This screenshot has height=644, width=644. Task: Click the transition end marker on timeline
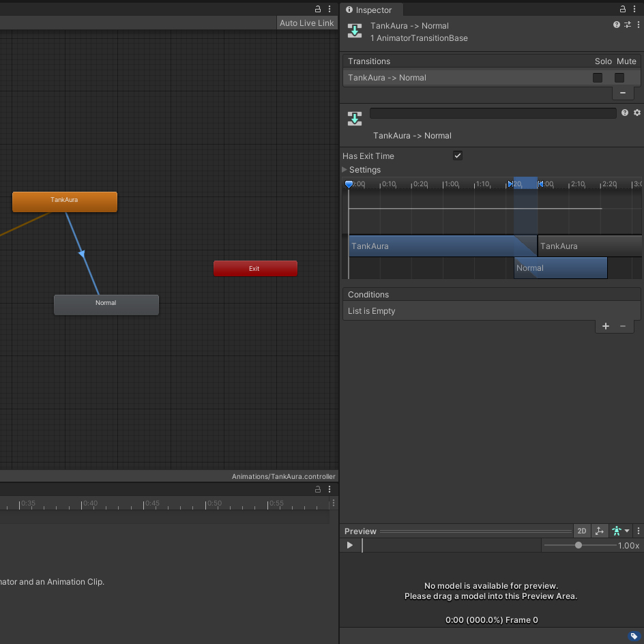540,184
